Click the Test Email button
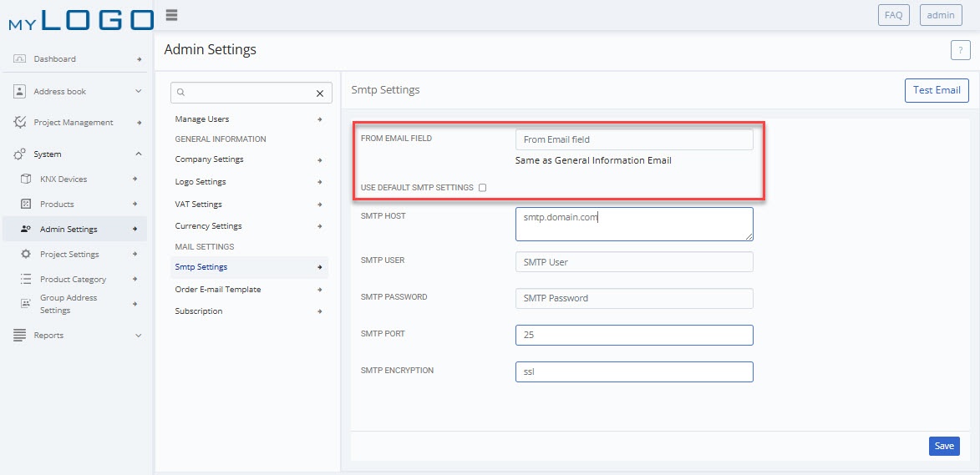980x475 pixels. [937, 90]
